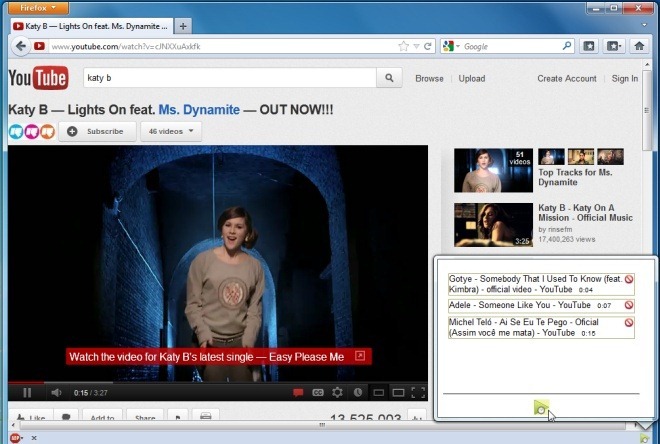Viewport: 660px width, 444px height.
Task: Go back with the browser back arrow
Action: [20, 46]
